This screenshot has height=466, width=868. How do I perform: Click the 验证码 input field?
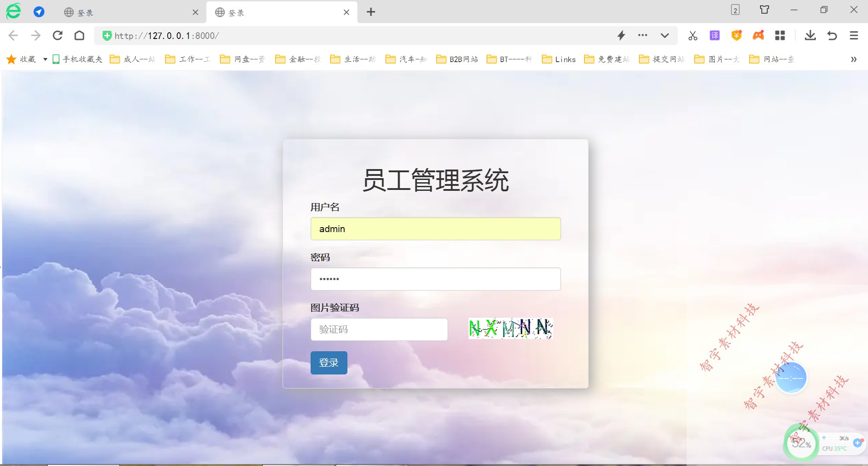(379, 329)
